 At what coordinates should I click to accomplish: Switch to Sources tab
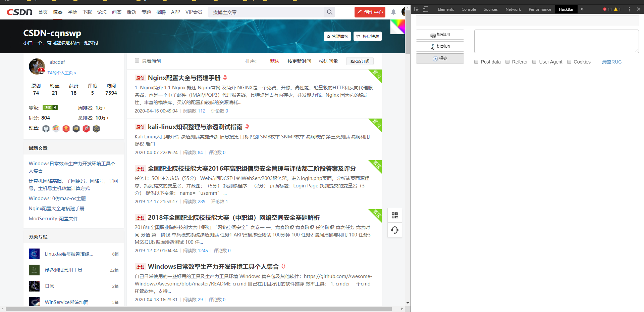[491, 9]
